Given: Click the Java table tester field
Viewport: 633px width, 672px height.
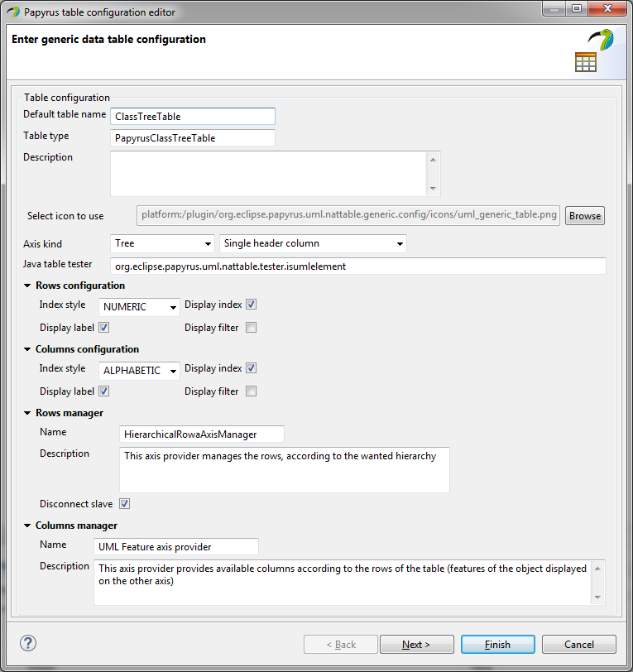Looking at the screenshot, I should click(358, 266).
